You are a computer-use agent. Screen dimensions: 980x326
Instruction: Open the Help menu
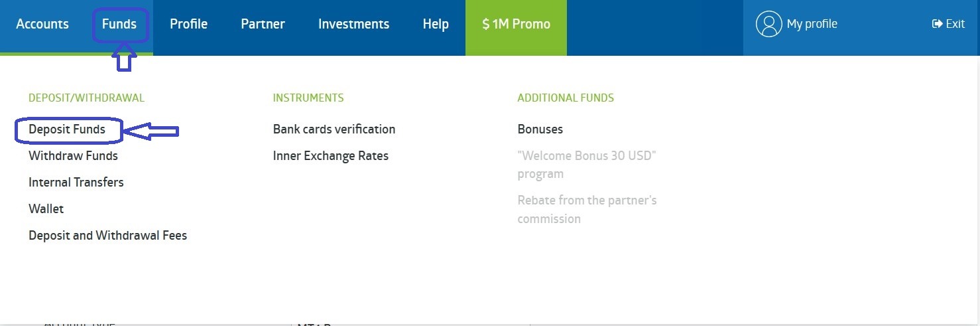(x=436, y=24)
